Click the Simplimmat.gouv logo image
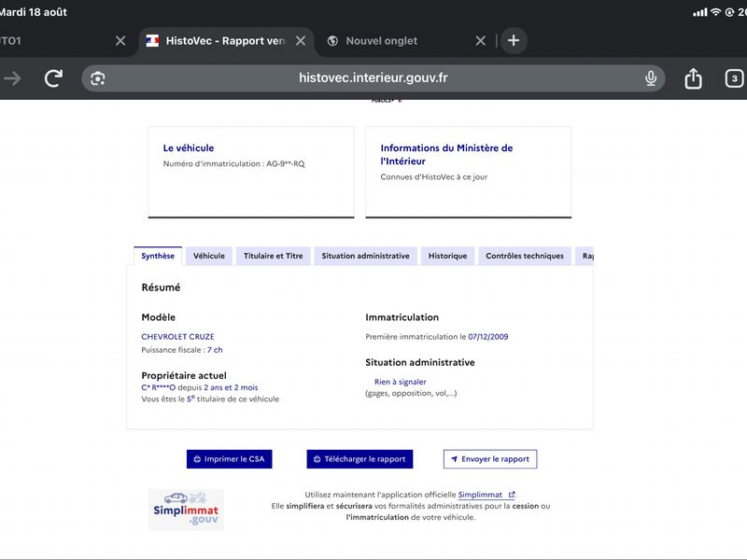The image size is (747, 560). click(186, 510)
